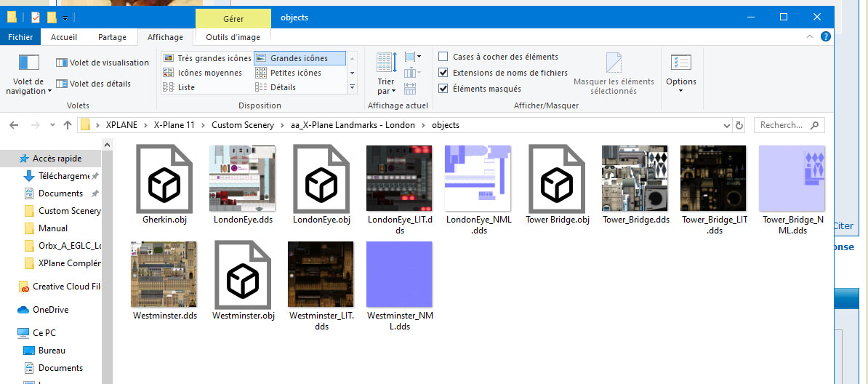Open the Outils d'image tab

click(233, 37)
